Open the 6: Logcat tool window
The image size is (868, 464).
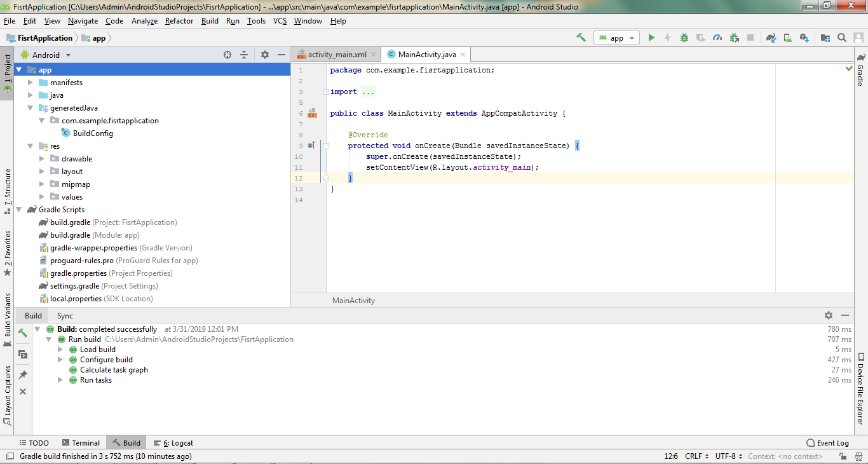click(x=173, y=443)
